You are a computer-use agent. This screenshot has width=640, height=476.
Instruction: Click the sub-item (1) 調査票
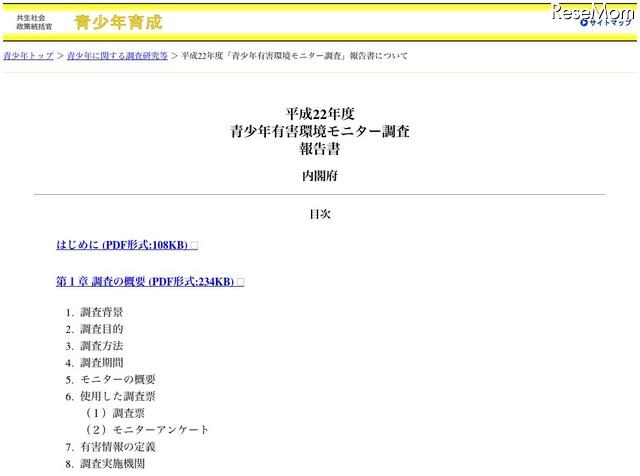(115, 413)
